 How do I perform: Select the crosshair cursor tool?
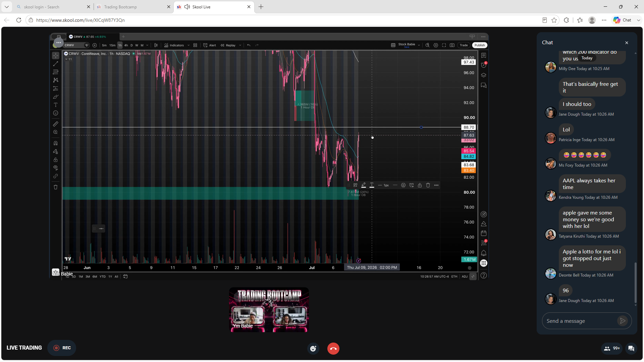point(56,55)
